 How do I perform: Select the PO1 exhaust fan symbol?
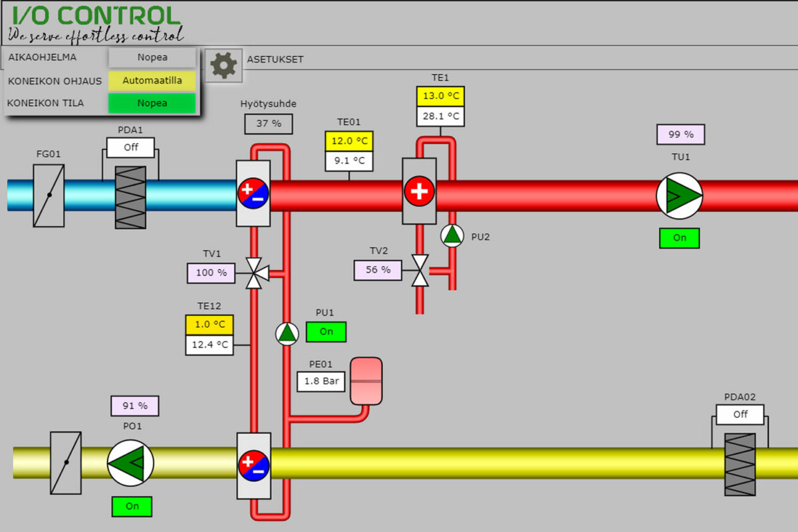click(x=130, y=462)
